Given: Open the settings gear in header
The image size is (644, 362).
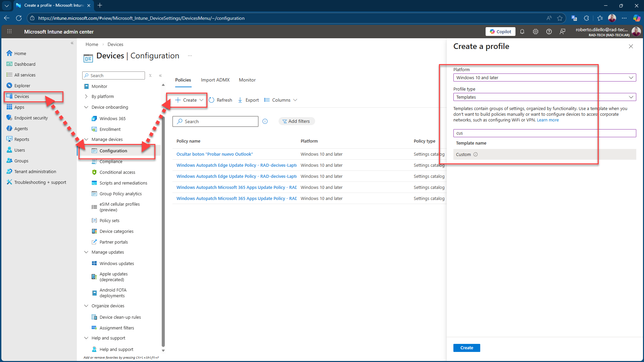Looking at the screenshot, I should (536, 32).
